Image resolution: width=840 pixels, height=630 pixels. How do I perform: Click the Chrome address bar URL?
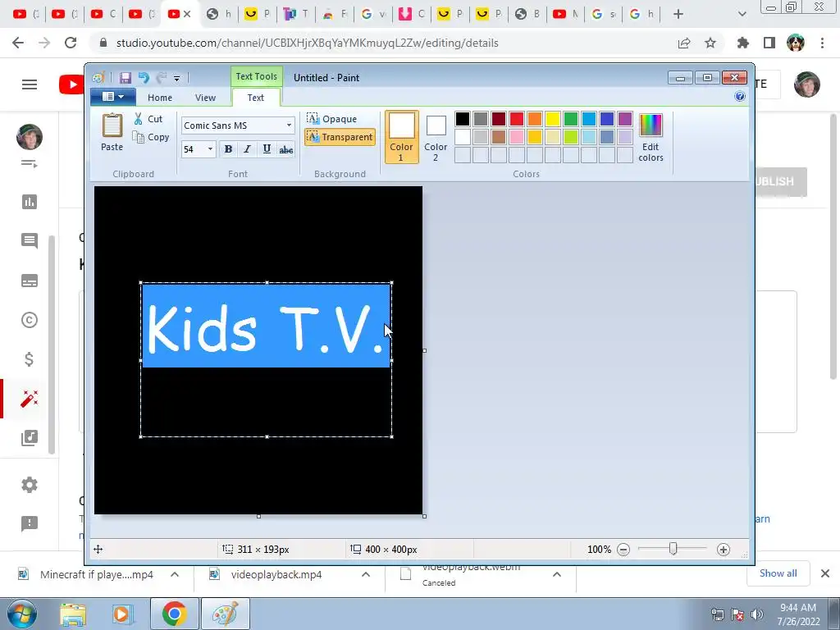[307, 43]
